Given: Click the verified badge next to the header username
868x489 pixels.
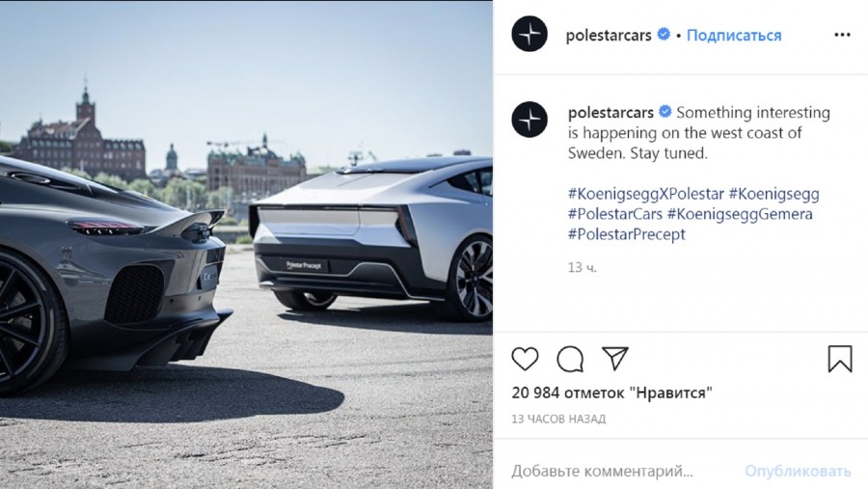Looking at the screenshot, I should 664,35.
